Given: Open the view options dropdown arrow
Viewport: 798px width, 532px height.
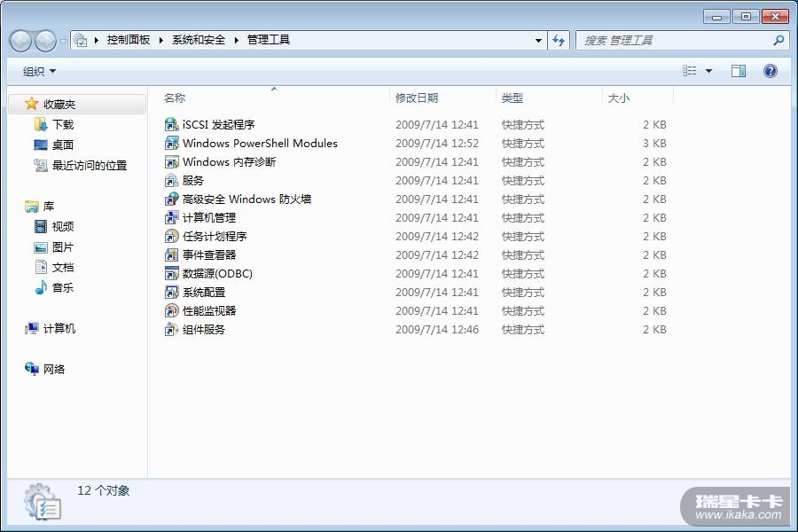Looking at the screenshot, I should click(x=708, y=71).
